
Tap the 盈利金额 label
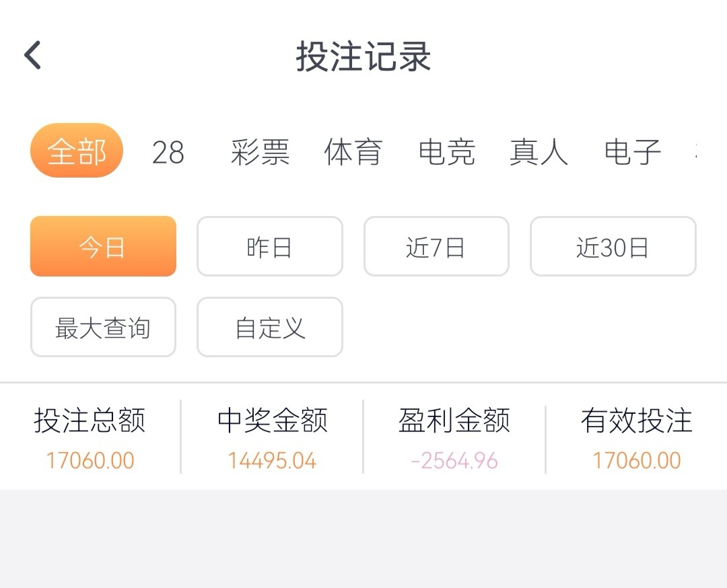[454, 421]
